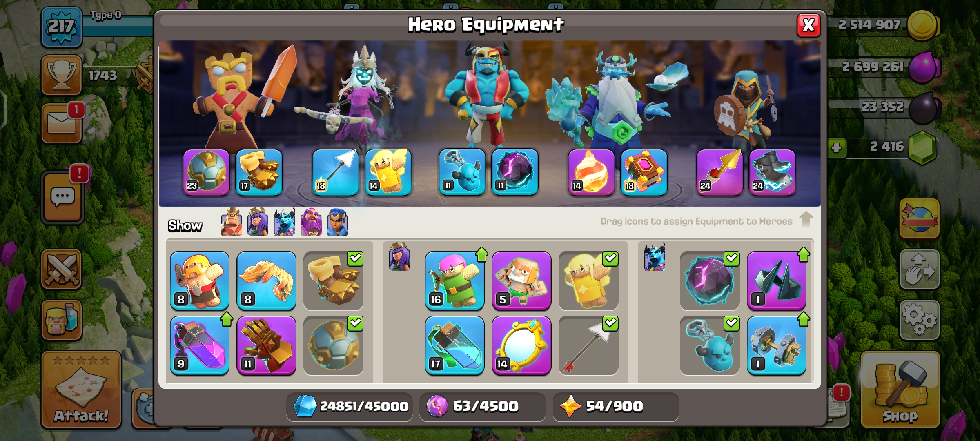
Task: Open the chat panel speech bubble
Action: click(62, 197)
